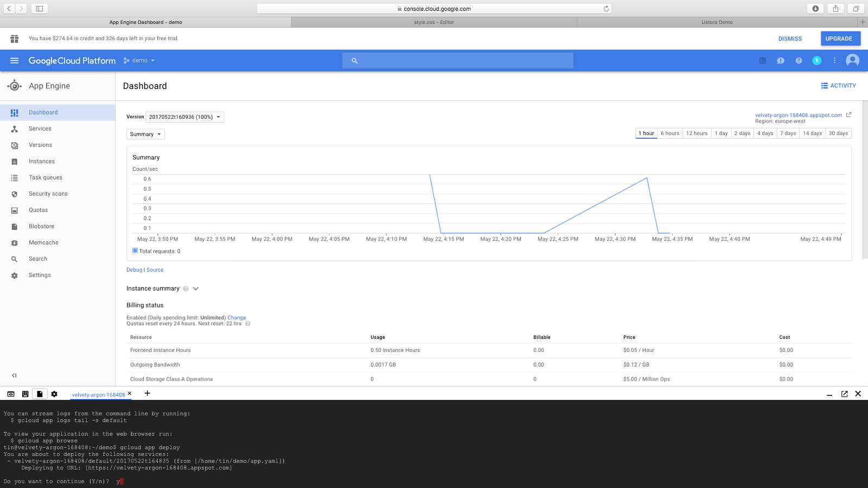This screenshot has width=868, height=488.
Task: Minimize the Cloud Shell panel
Action: (829, 395)
